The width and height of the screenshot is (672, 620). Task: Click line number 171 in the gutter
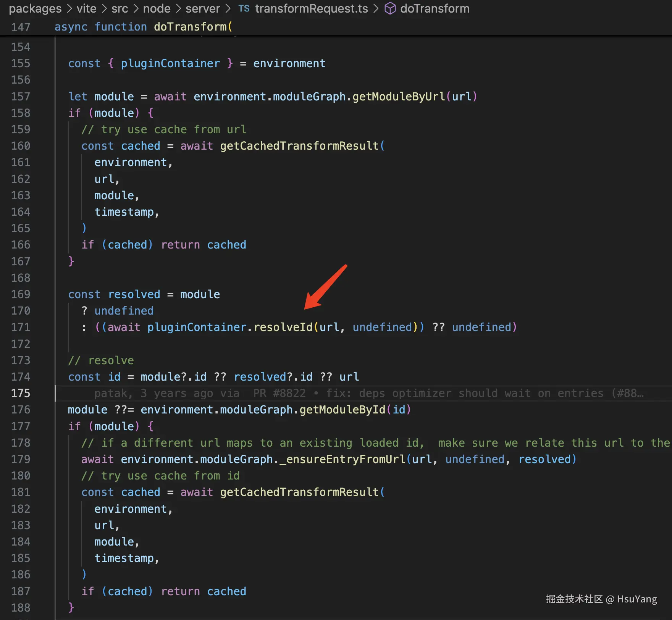pos(21,327)
